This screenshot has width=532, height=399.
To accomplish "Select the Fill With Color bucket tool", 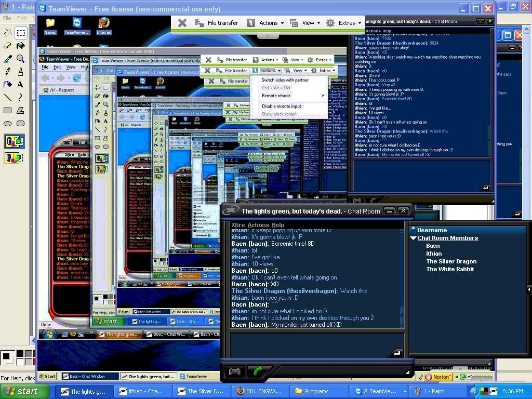I will (21, 46).
